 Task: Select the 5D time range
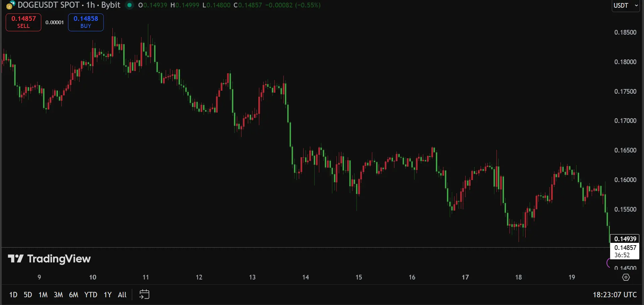[x=28, y=295]
